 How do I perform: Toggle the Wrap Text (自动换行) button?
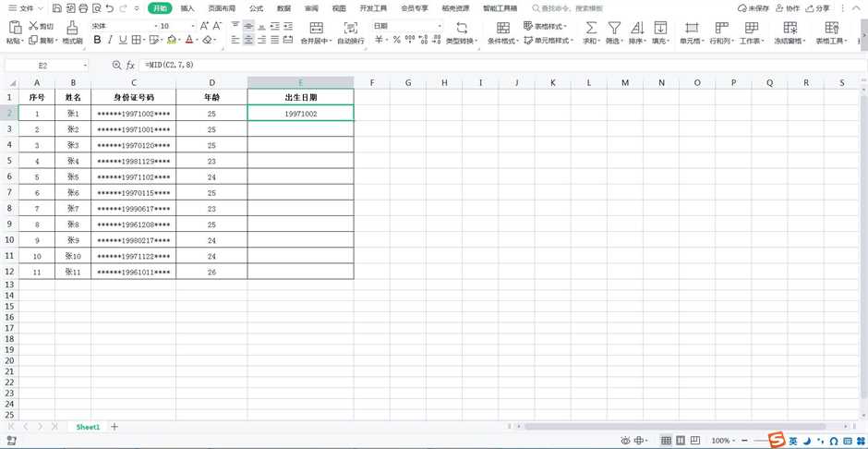(x=350, y=28)
